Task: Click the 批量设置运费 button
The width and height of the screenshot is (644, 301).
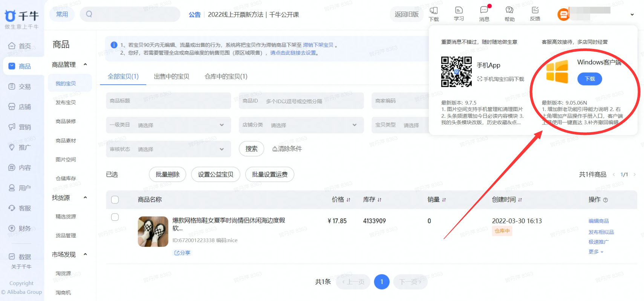Action: coord(270,174)
